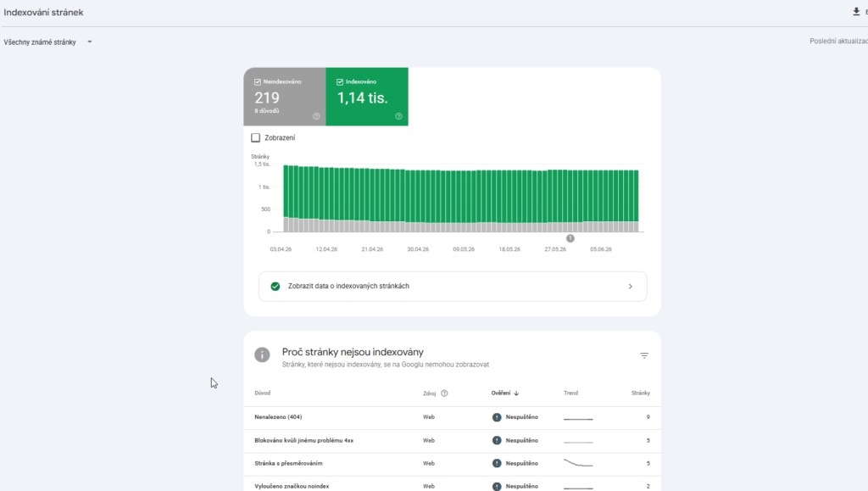Click the Důvod column header
This screenshot has height=491, width=868.
click(263, 393)
